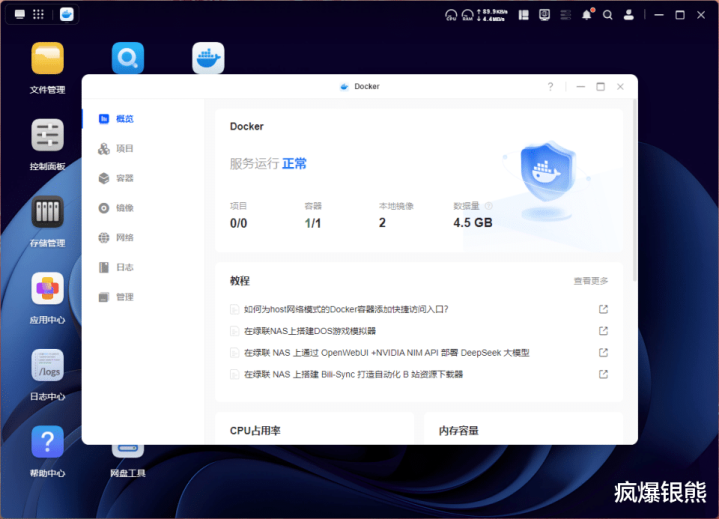The height and width of the screenshot is (519, 719).
Task: Click external-link icon beside the DeepSeek tutorial
Action: click(x=603, y=352)
